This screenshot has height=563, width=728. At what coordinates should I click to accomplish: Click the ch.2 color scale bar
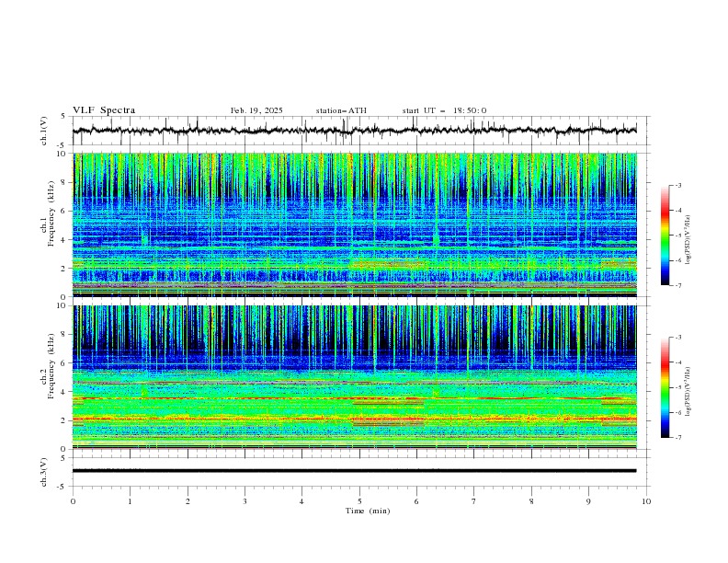click(x=665, y=387)
